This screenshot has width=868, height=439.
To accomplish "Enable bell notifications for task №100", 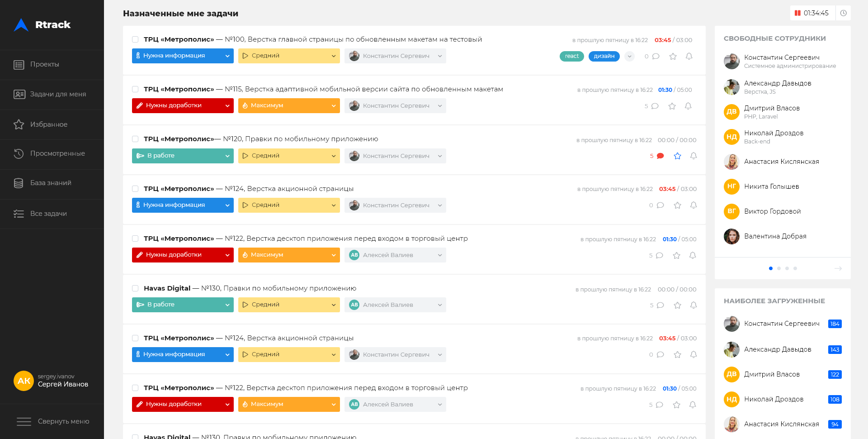I will pyautogui.click(x=689, y=56).
